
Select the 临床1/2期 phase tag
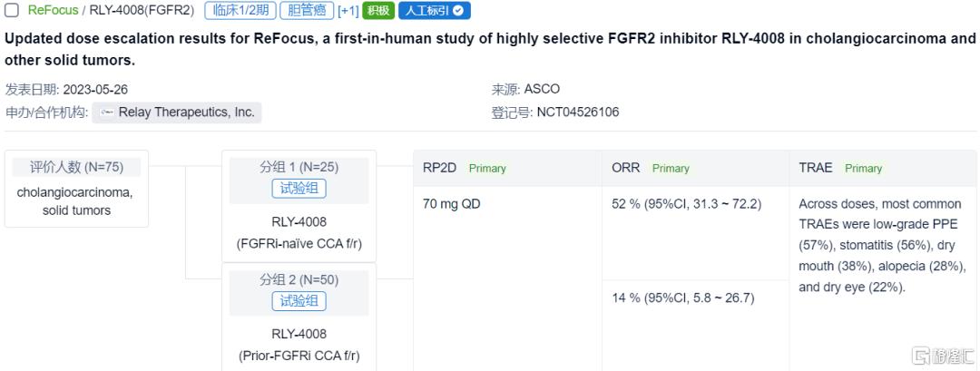[x=238, y=11]
